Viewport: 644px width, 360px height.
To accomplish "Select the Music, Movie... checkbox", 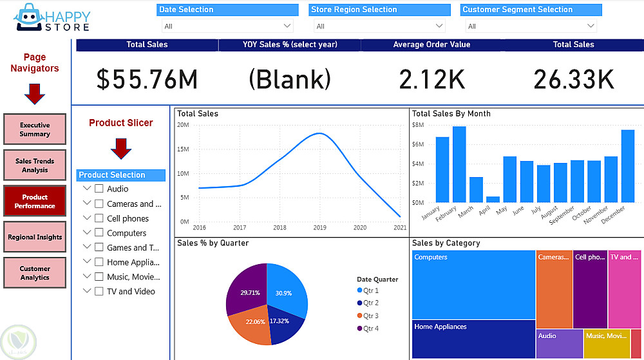I will (x=99, y=277).
